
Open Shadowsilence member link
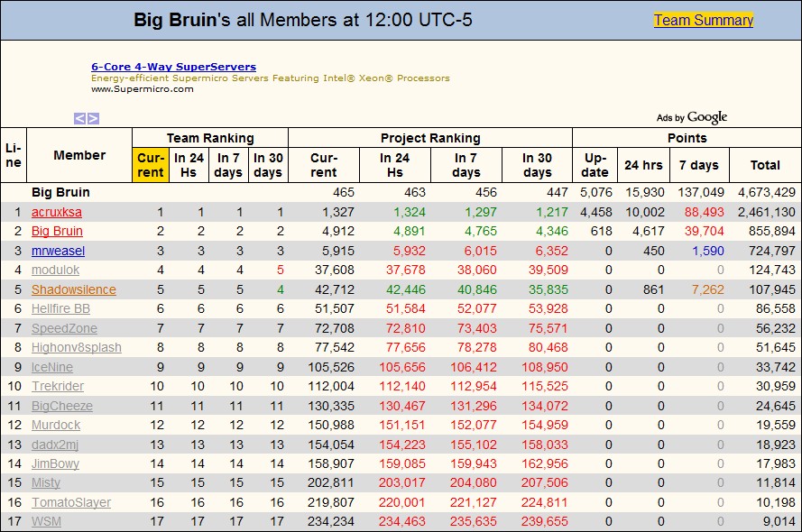point(73,289)
